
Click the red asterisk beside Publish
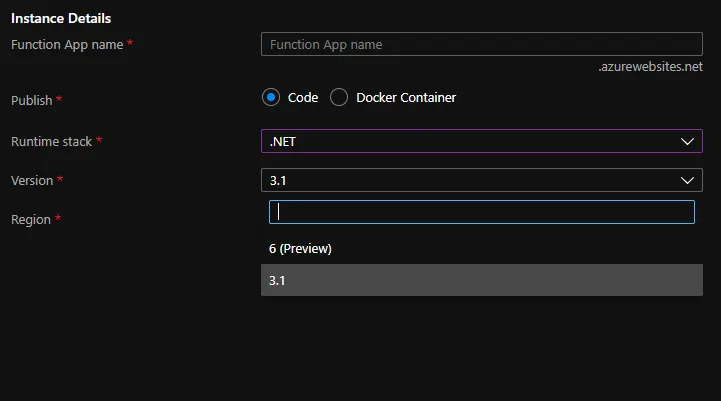coord(59,100)
